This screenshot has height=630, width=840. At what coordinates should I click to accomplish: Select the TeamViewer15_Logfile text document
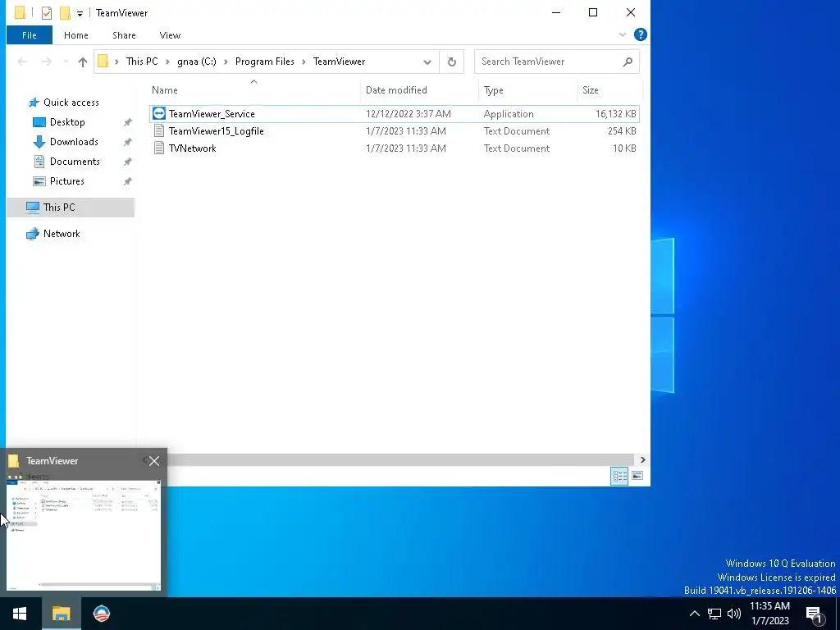[x=395, y=131]
